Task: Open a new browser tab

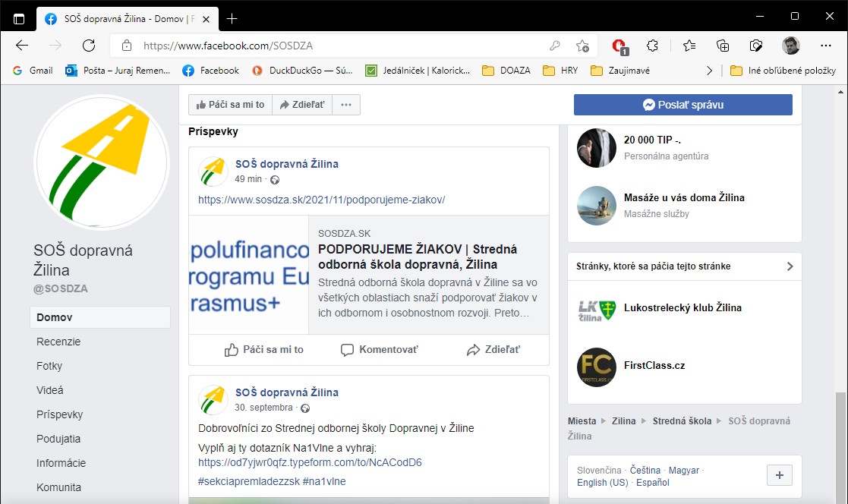Action: (x=232, y=19)
